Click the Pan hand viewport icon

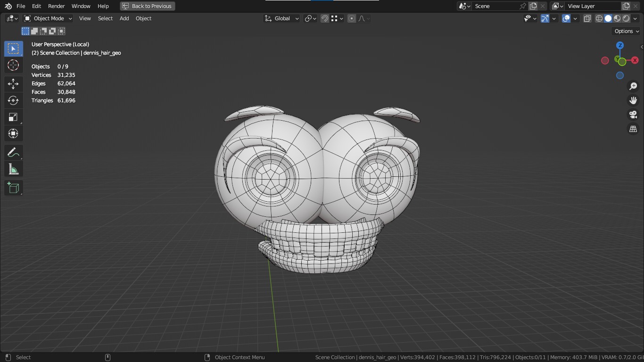click(633, 100)
